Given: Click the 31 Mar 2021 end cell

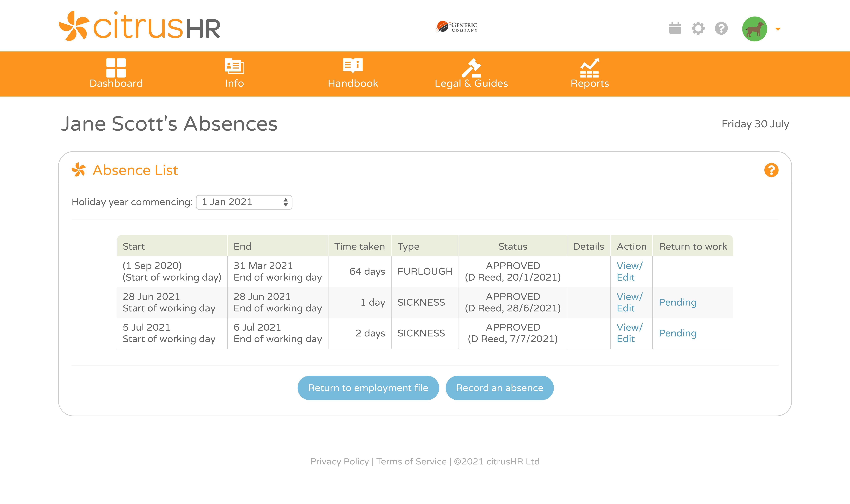Looking at the screenshot, I should (x=278, y=271).
